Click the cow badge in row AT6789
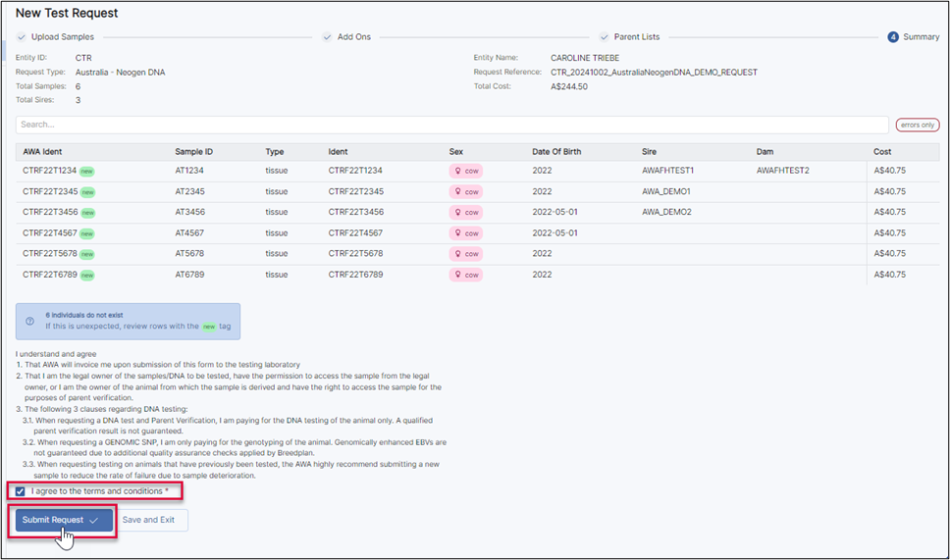Image resolution: width=950 pixels, height=560 pixels. pyautogui.click(x=466, y=275)
